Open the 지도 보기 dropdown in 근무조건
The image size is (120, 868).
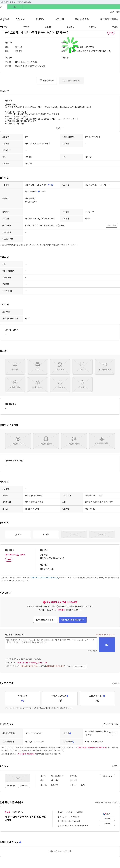point(112,225)
